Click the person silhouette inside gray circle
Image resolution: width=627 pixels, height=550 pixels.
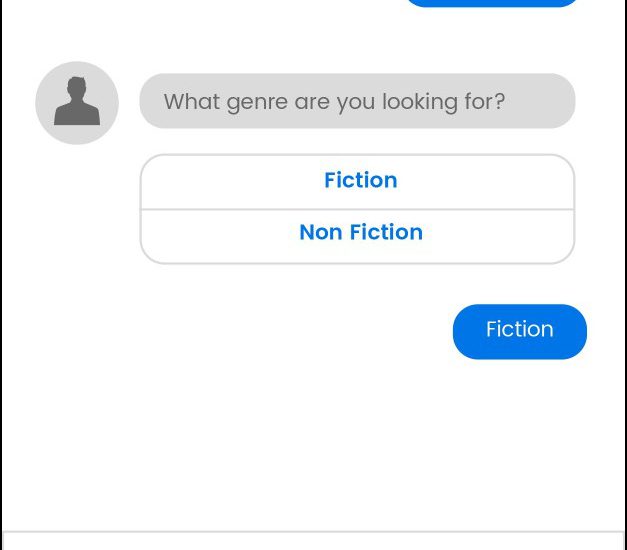pos(77,102)
